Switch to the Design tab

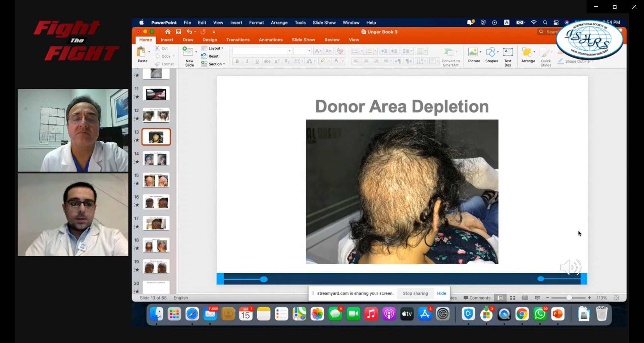tap(210, 40)
